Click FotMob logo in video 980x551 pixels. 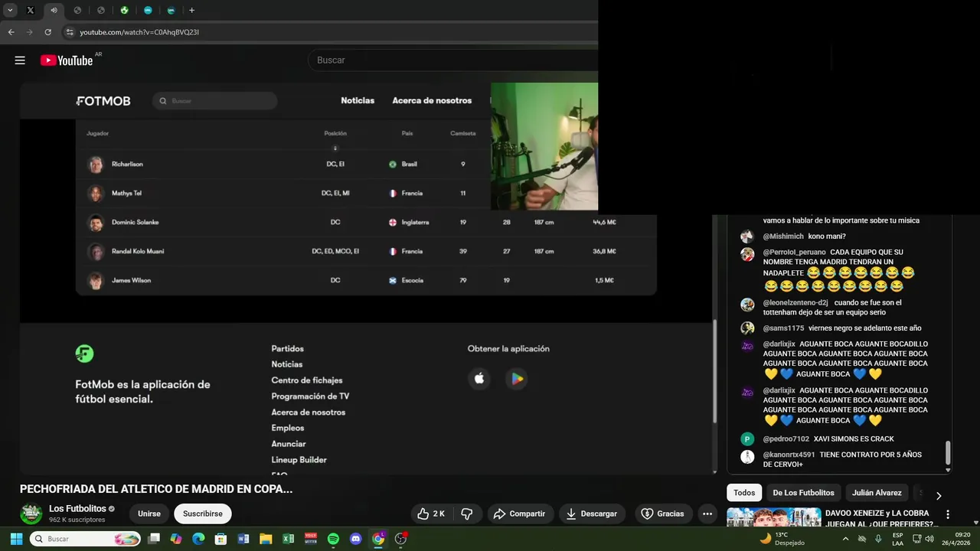click(x=103, y=101)
